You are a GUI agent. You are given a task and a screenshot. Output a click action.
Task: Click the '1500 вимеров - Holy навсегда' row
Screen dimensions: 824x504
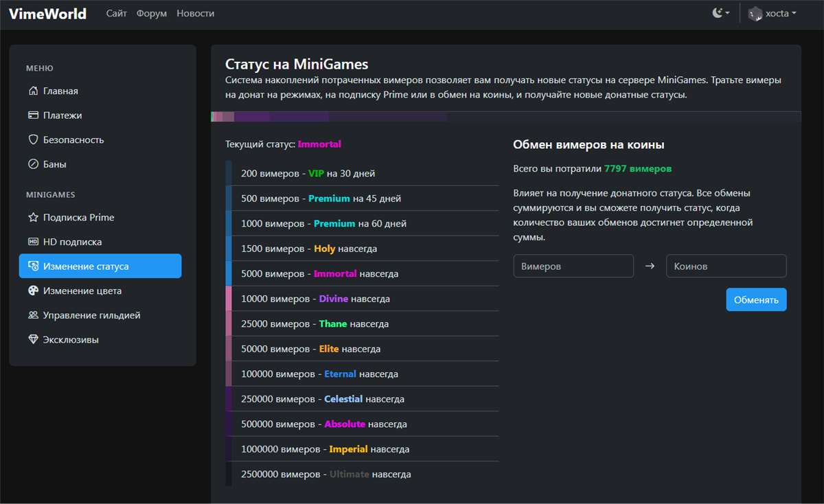tap(362, 249)
